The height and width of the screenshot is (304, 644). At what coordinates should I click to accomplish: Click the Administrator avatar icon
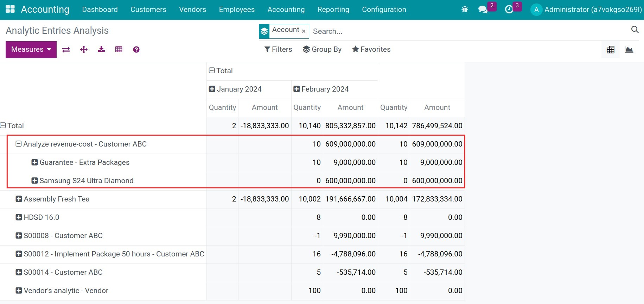536,10
